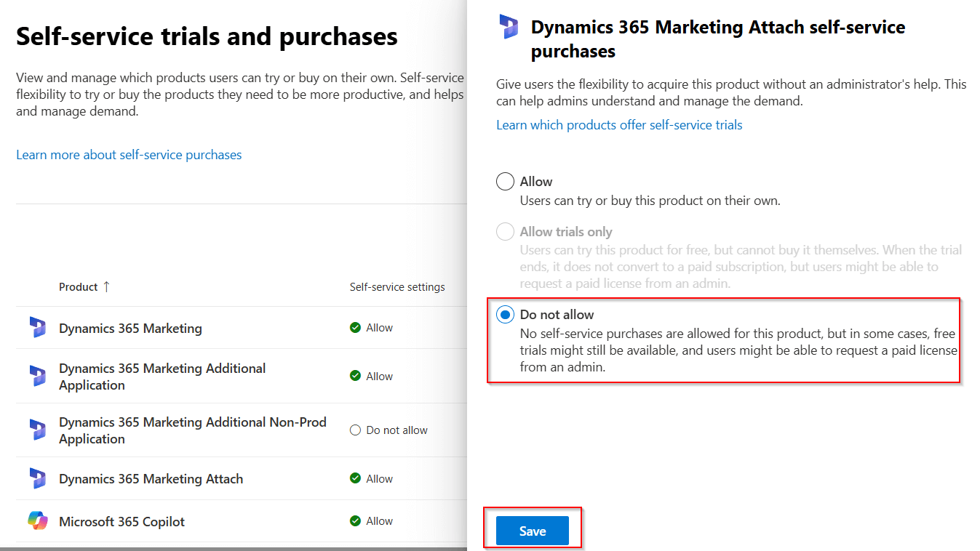Open the Dynamics 365 Marketing Attach row
The width and height of the screenshot is (980, 551).
[151, 479]
